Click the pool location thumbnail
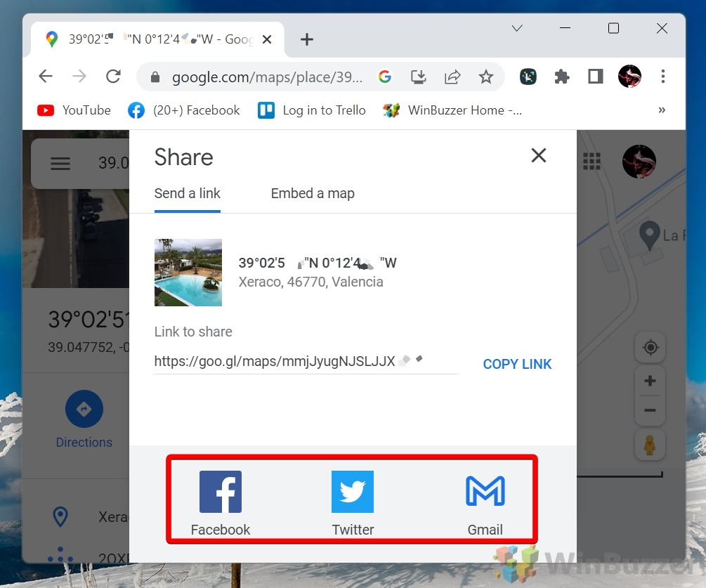 point(188,273)
